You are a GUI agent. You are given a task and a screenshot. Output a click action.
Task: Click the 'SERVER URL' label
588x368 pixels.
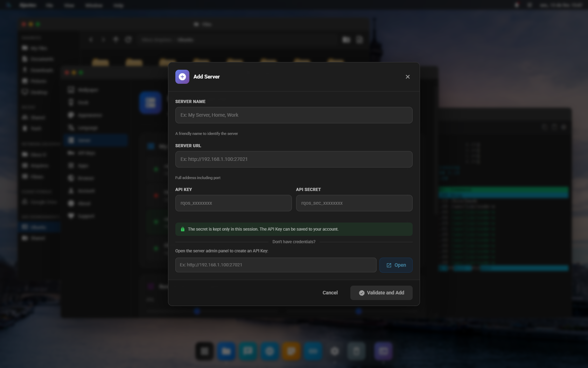coord(188,146)
